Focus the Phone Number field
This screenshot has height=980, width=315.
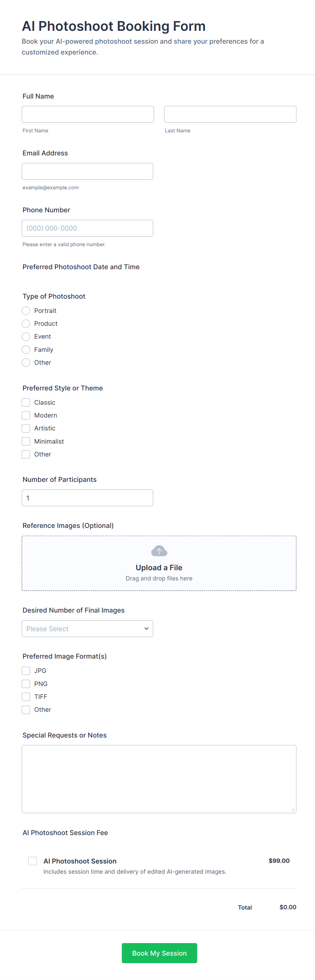(x=87, y=228)
